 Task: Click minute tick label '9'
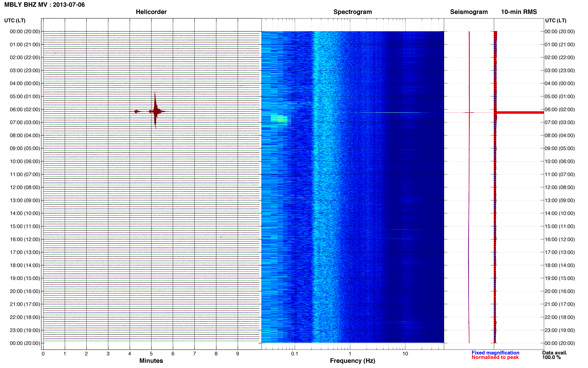coord(237,354)
